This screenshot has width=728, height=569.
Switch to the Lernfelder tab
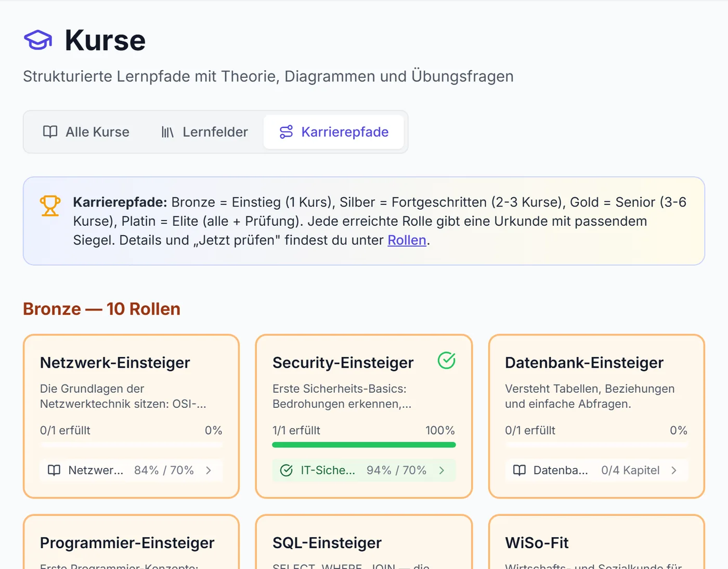point(204,132)
